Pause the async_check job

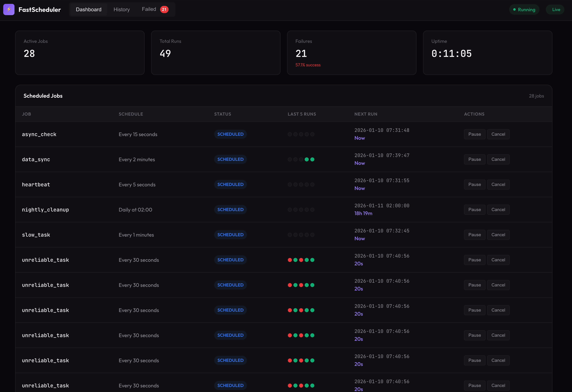click(475, 134)
